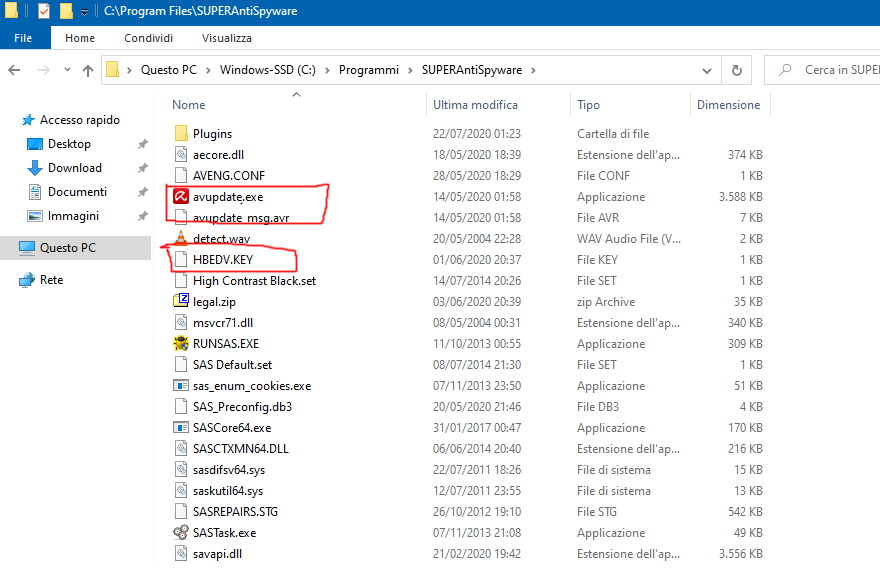Select the sasdifsv64.sys system file icon
This screenshot has height=570, width=880.
click(181, 470)
